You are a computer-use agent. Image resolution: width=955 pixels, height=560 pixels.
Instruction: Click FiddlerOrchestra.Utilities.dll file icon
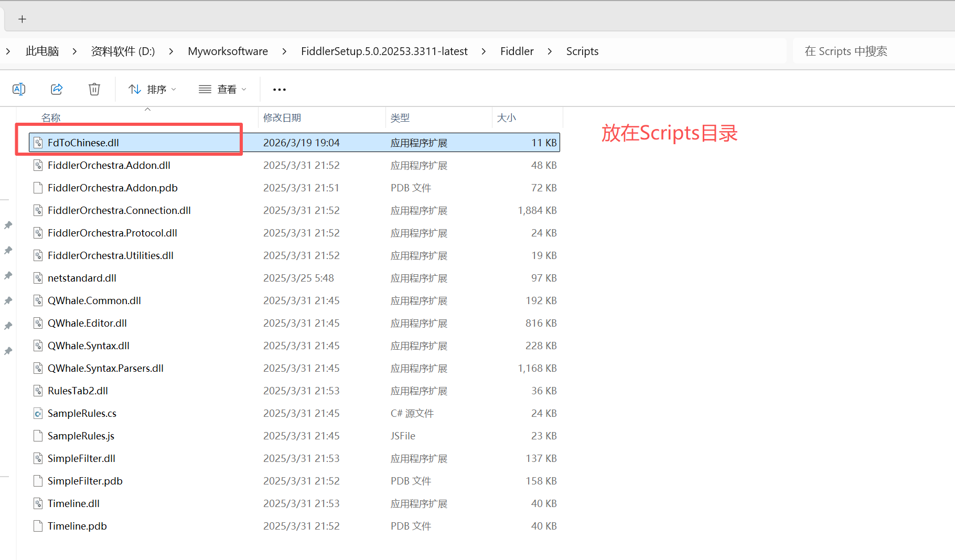pyautogui.click(x=38, y=255)
